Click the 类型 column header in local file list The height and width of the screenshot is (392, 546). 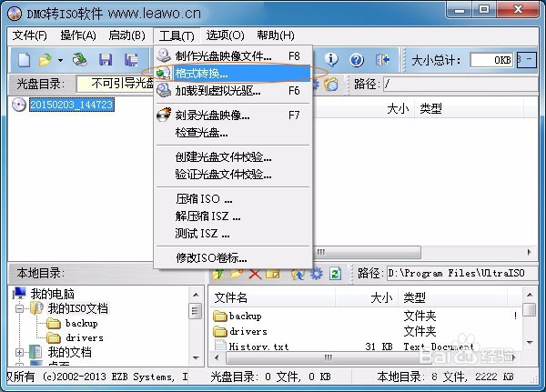click(x=414, y=297)
